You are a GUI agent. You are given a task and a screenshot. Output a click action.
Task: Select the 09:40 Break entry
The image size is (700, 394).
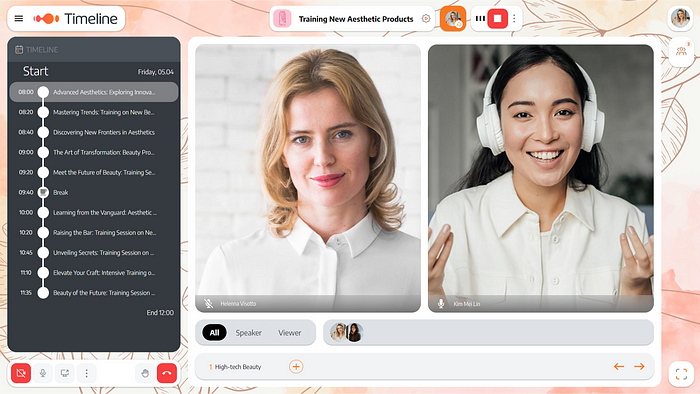click(94, 192)
